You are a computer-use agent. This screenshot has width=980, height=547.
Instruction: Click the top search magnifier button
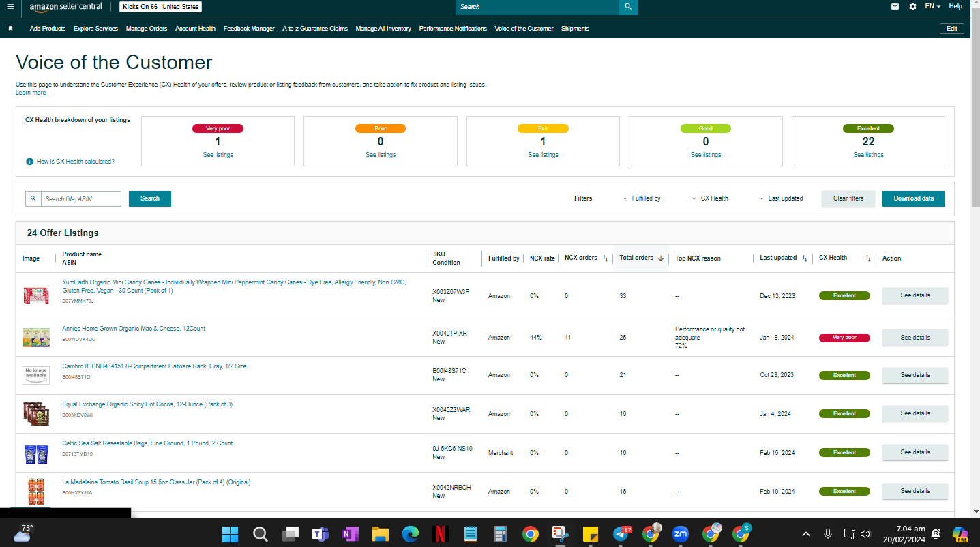click(x=628, y=7)
